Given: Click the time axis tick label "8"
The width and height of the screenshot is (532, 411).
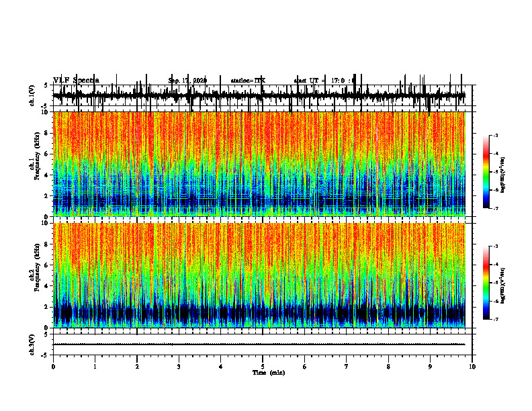Looking at the screenshot, I should [x=388, y=367].
